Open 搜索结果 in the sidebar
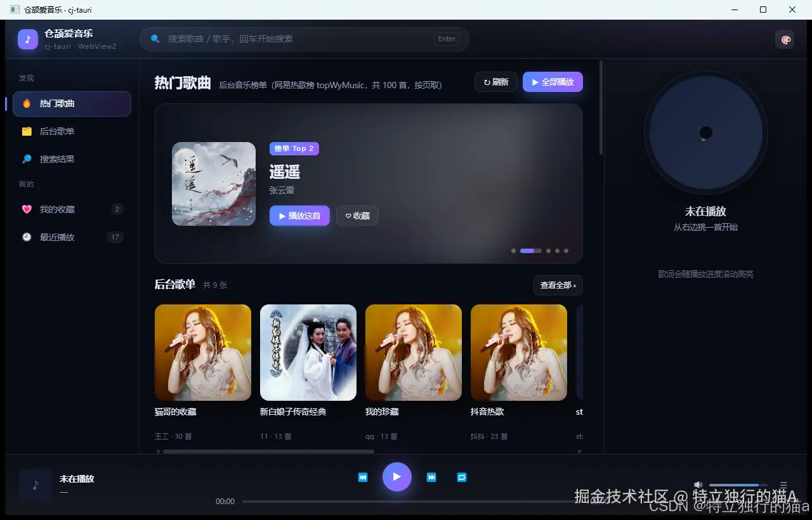The height and width of the screenshot is (520, 812). 72,159
